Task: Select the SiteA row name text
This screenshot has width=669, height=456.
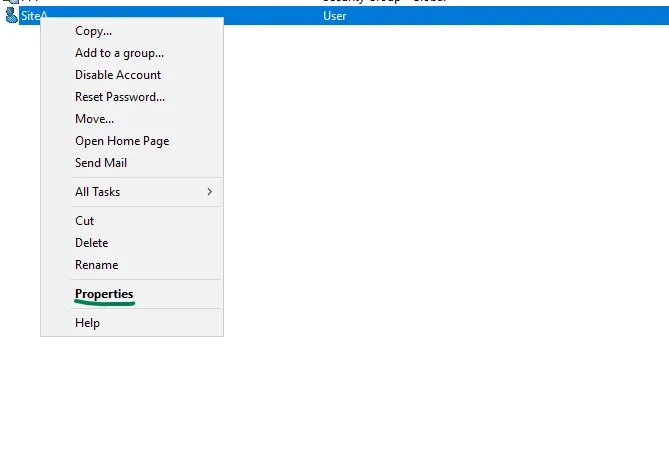Action: (x=34, y=16)
